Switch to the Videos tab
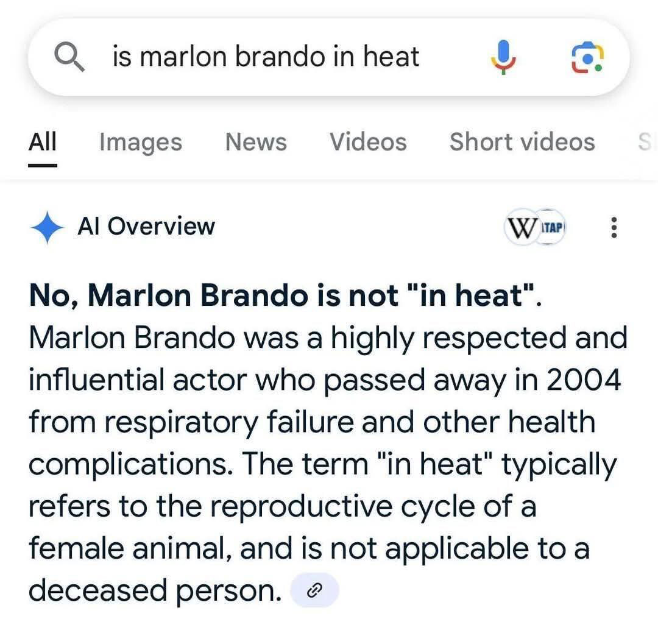Screen dimensions: 658x644 click(368, 141)
